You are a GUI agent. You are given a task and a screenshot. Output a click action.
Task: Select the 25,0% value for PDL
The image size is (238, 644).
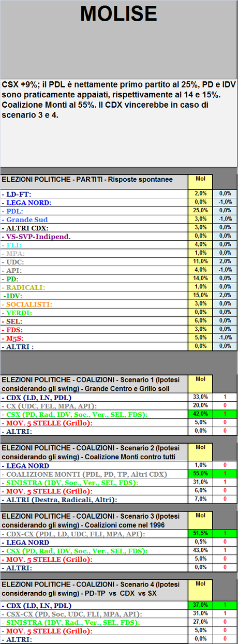(x=200, y=211)
